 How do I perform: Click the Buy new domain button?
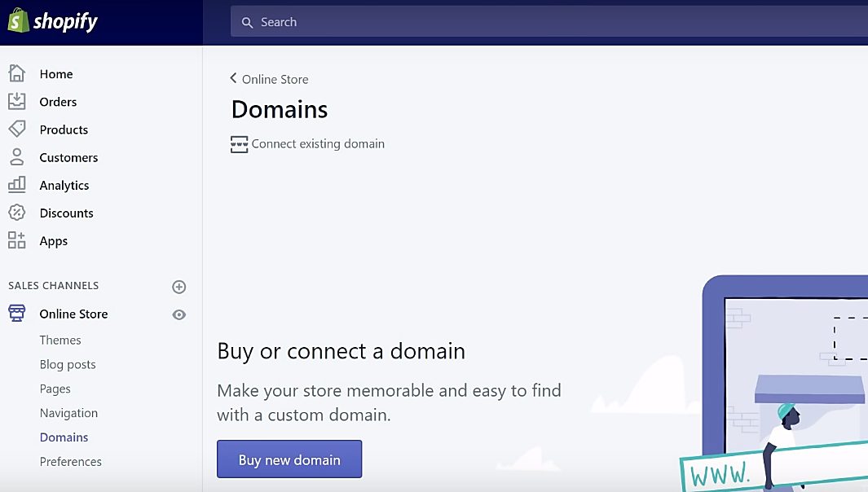coord(289,459)
